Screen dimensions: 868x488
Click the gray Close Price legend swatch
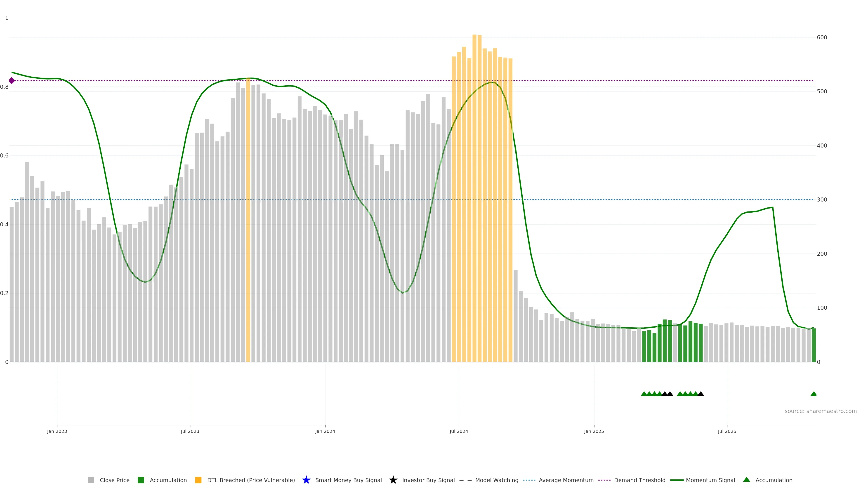coord(91,480)
